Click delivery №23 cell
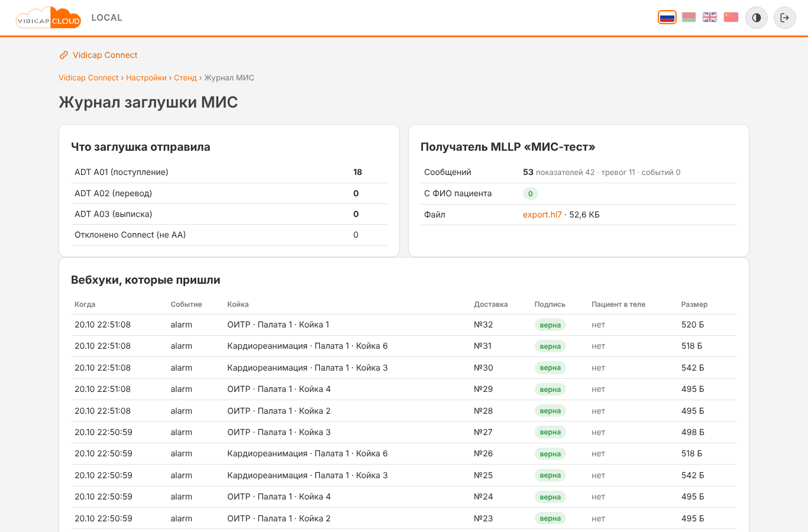Viewport: 808px width, 532px height. [483, 518]
